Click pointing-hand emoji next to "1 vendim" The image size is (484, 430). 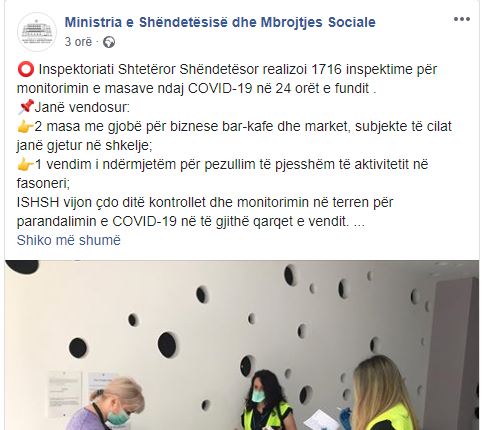coord(25,164)
